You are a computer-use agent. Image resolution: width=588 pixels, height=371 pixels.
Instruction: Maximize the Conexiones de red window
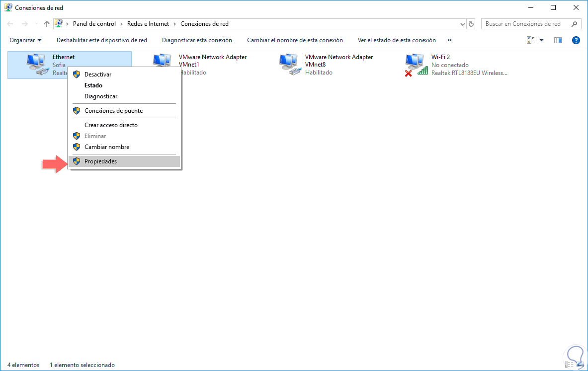pyautogui.click(x=553, y=7)
